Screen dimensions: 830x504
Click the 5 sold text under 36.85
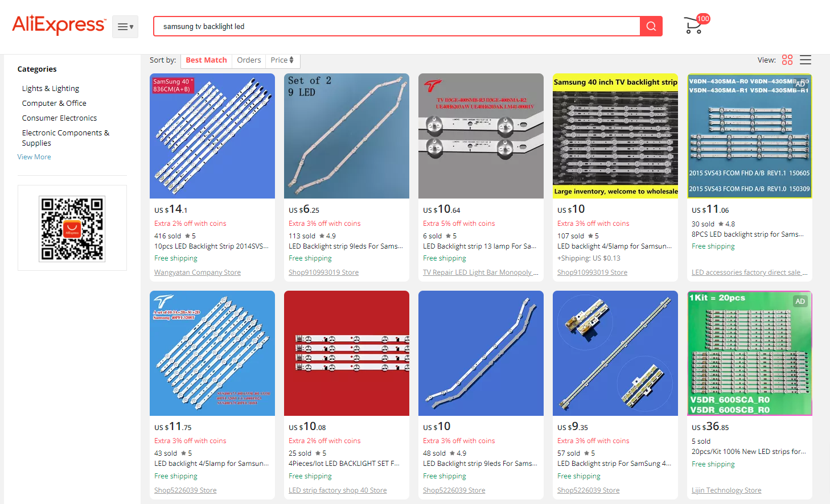[x=701, y=441]
